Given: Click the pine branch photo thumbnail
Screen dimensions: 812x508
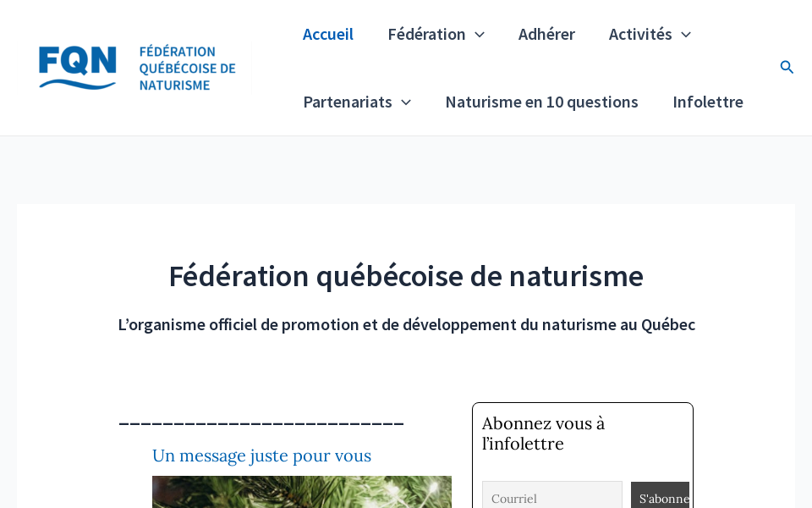Looking at the screenshot, I should click(302, 495).
